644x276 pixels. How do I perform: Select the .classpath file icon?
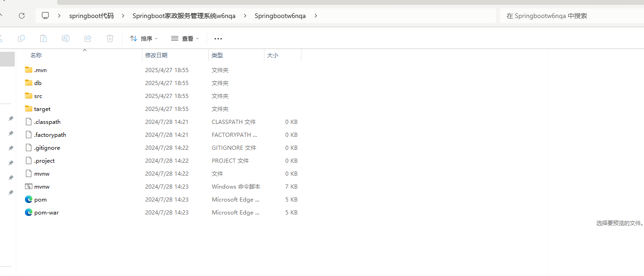[x=29, y=122]
